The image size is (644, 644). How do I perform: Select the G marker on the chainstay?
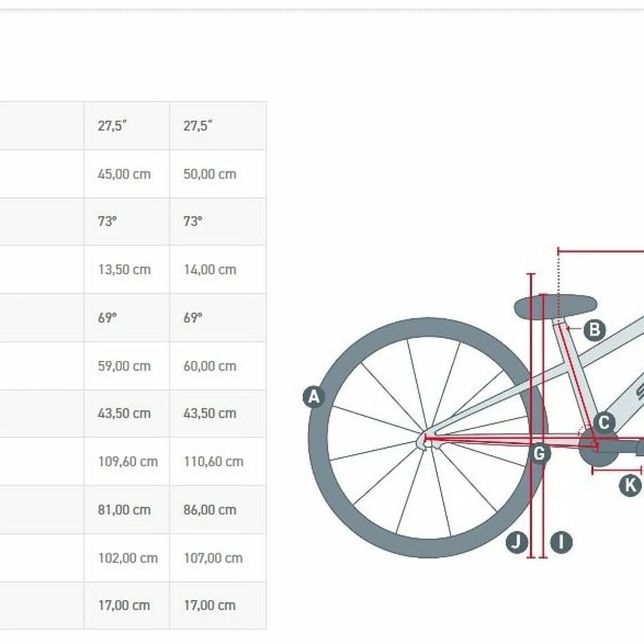tap(539, 453)
